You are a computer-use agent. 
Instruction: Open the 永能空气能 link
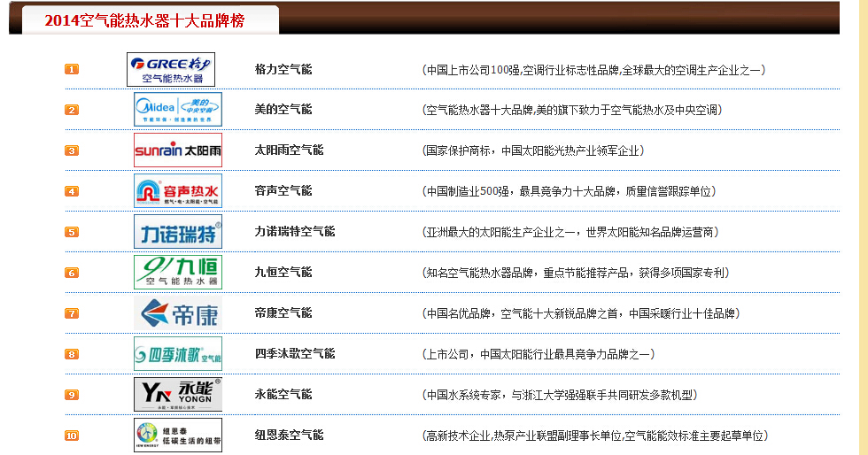click(283, 394)
